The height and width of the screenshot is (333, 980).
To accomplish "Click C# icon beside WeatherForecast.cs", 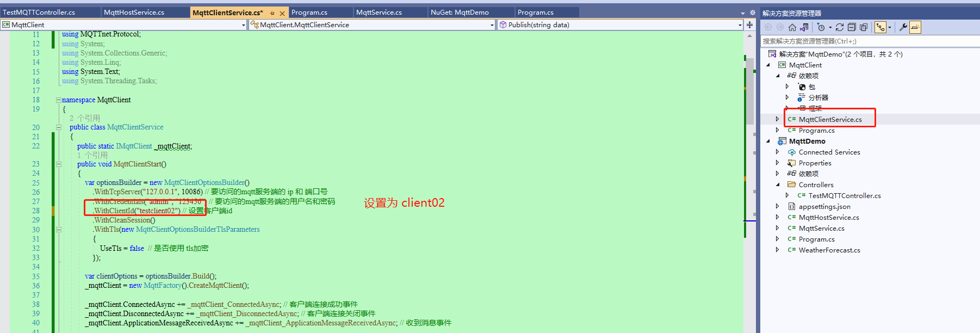I will point(792,250).
